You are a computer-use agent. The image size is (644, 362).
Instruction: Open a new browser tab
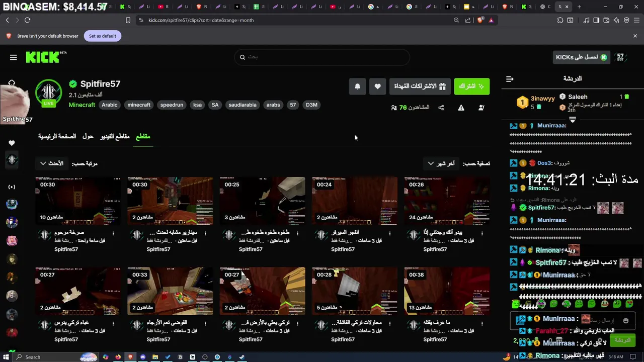click(579, 7)
